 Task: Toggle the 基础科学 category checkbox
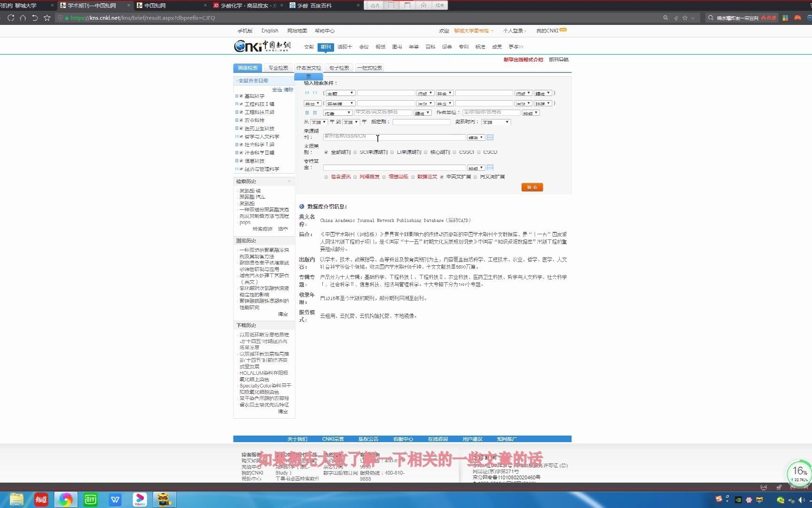[242, 96]
